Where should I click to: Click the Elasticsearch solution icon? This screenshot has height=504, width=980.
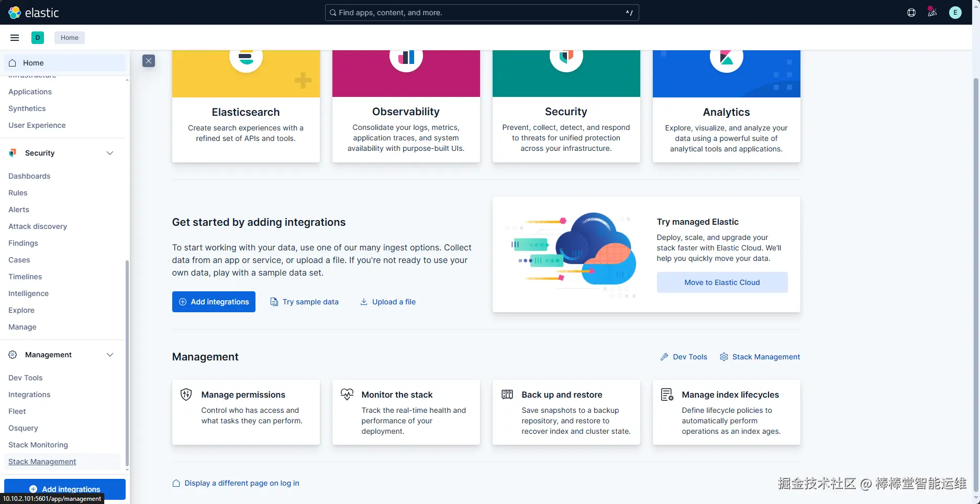246,57
